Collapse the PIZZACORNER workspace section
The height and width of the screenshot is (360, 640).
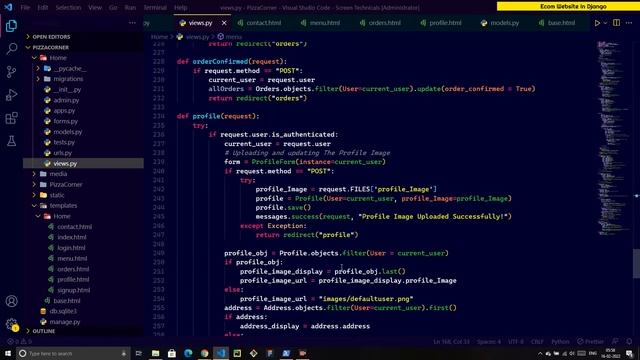point(50,47)
